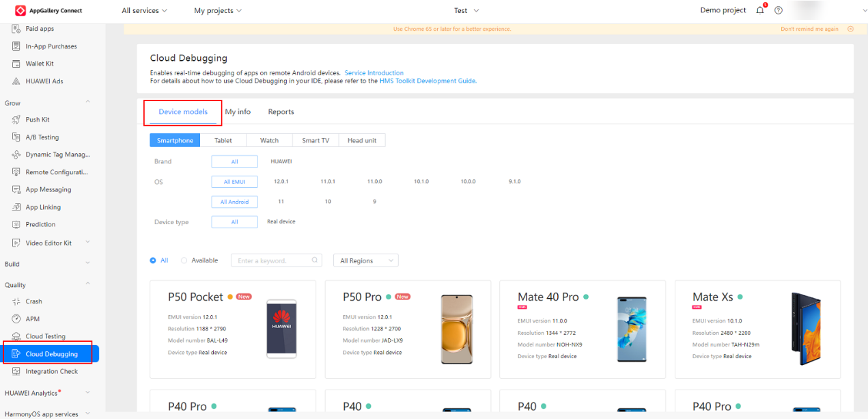Open the notifications bell icon
This screenshot has width=868, height=419.
click(x=760, y=10)
